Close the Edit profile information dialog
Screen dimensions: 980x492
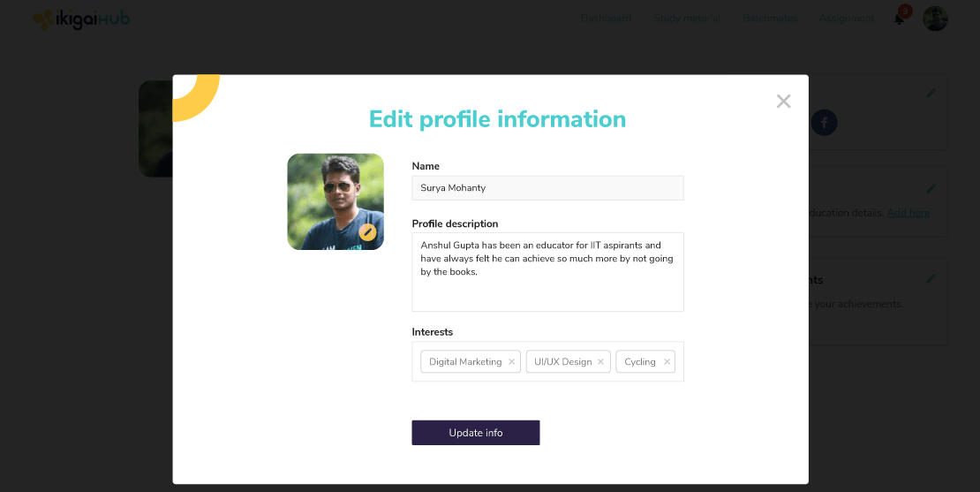[x=783, y=101]
